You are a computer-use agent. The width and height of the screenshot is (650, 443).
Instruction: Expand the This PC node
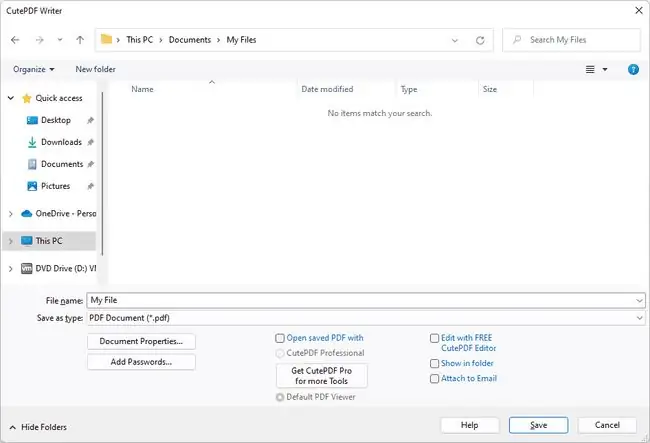click(10, 241)
